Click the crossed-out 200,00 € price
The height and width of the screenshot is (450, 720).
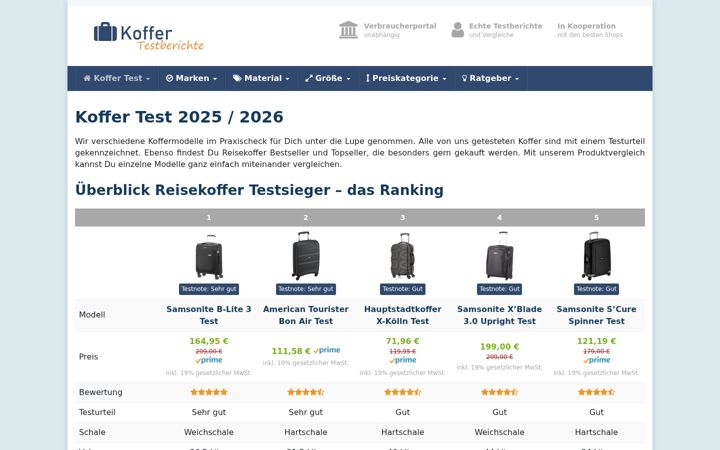click(500, 357)
